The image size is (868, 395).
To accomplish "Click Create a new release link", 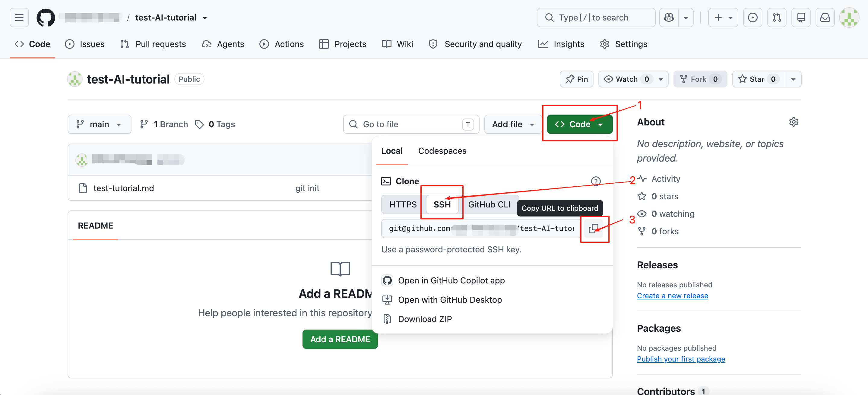I will [x=672, y=296].
